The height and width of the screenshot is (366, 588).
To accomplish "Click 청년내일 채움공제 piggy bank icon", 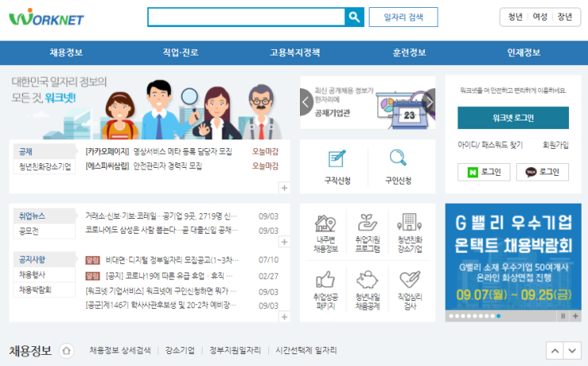I will [367, 280].
